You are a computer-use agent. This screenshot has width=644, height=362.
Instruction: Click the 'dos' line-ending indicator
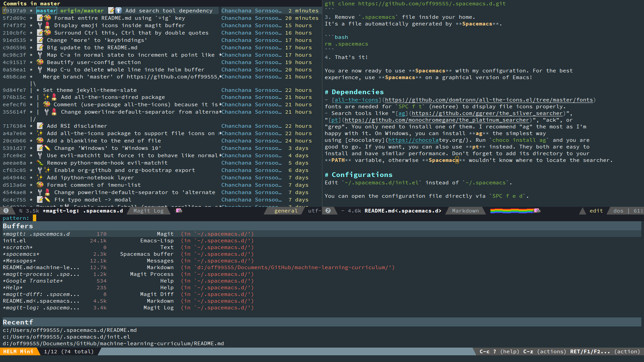pyautogui.click(x=618, y=211)
